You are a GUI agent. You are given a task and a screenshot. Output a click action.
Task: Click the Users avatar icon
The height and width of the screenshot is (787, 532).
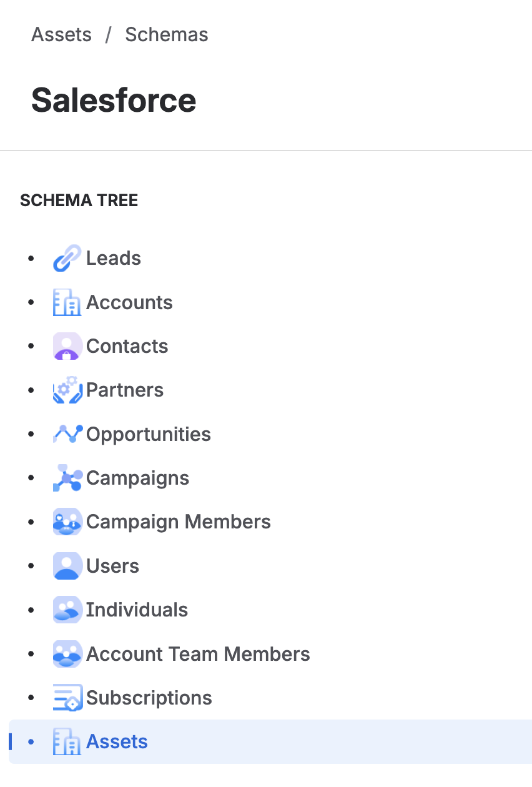click(67, 567)
